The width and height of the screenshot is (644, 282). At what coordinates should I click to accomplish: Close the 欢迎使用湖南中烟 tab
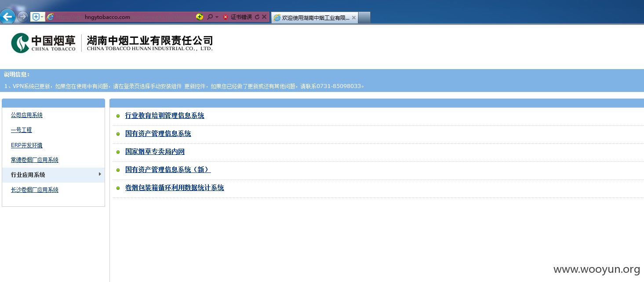click(354, 18)
